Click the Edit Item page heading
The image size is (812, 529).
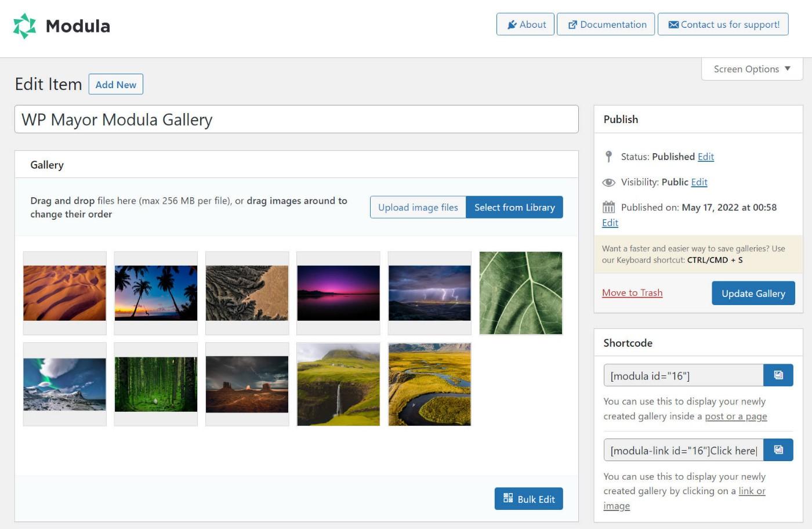click(x=48, y=84)
